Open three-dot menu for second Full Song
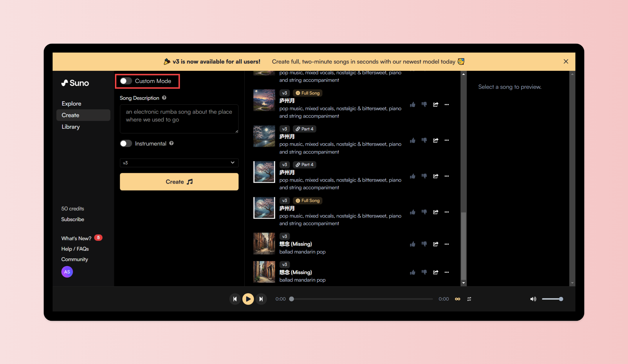This screenshot has height=364, width=628. tap(447, 212)
